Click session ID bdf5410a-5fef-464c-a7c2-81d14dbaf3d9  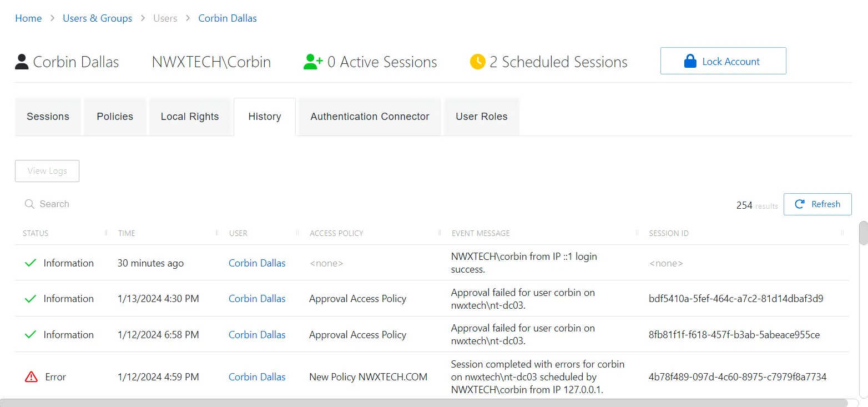click(736, 299)
